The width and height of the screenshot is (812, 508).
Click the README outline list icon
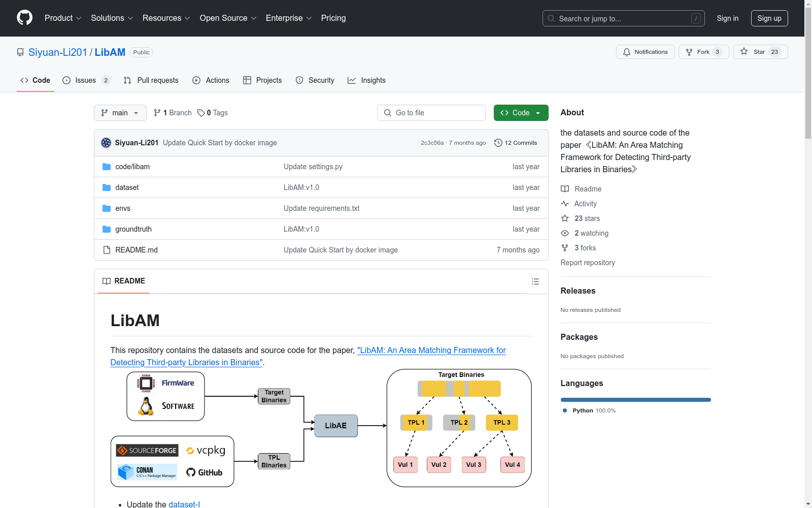tap(535, 281)
